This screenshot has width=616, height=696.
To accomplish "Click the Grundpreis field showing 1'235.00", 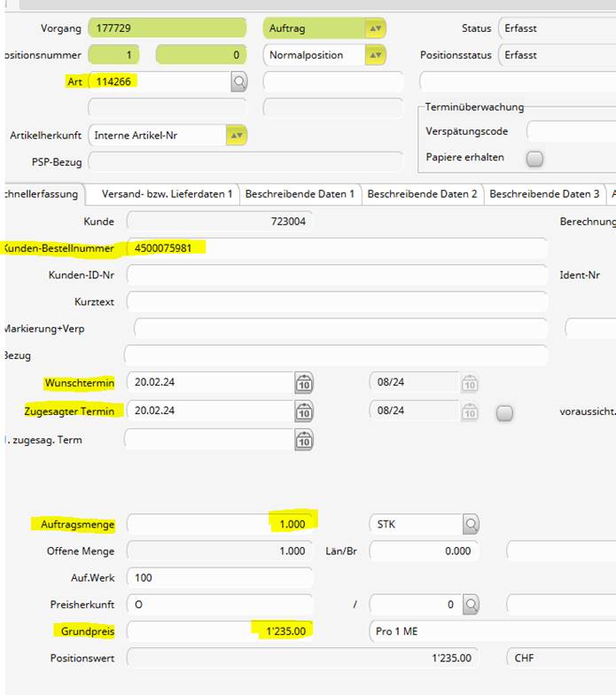I will coord(220,631).
